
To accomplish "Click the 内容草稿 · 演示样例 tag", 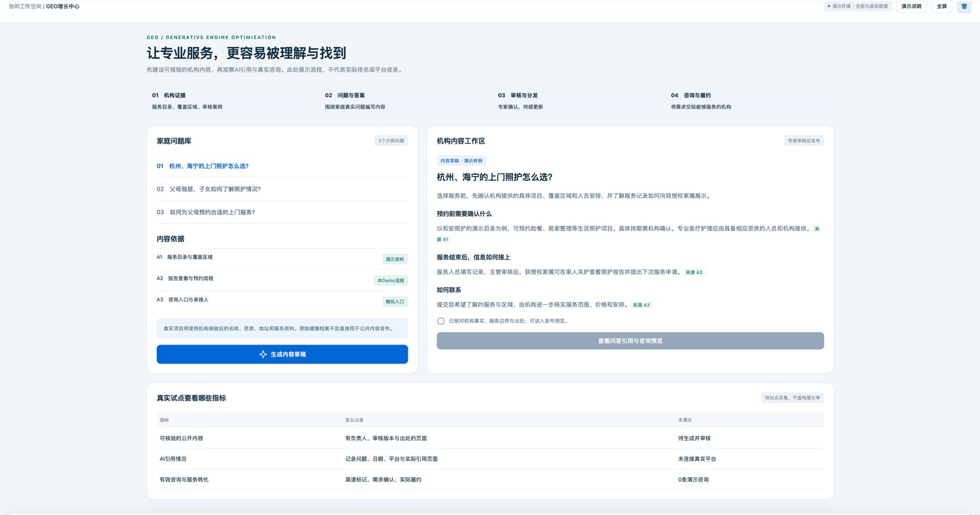I will (461, 161).
